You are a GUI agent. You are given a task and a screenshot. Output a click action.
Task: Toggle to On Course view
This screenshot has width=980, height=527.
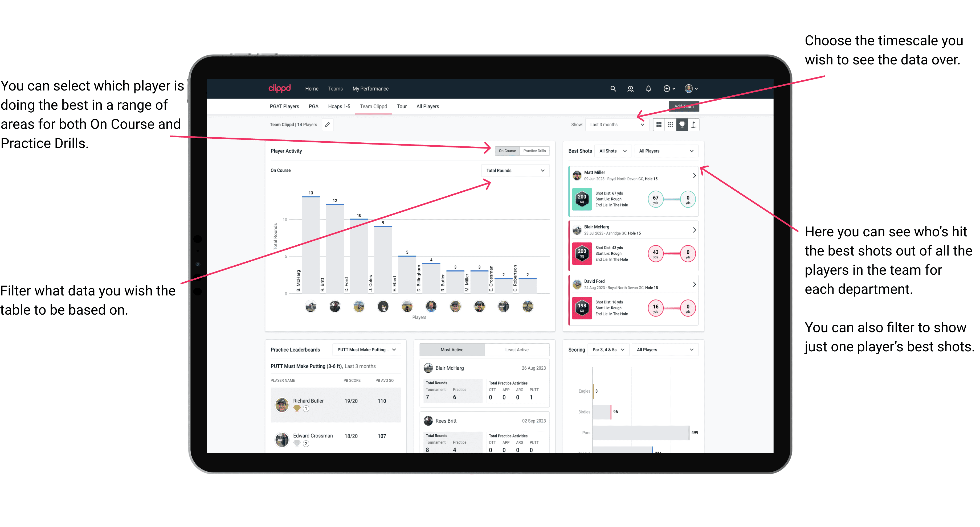508,151
